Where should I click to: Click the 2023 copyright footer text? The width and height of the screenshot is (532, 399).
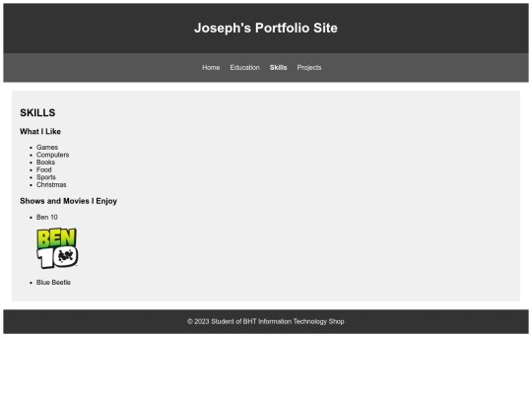[x=266, y=321]
